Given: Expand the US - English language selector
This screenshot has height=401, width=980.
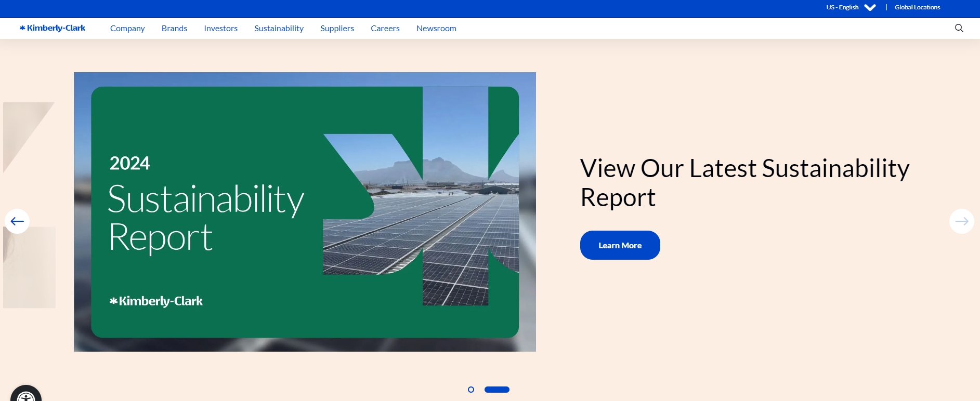Looking at the screenshot, I should [851, 7].
